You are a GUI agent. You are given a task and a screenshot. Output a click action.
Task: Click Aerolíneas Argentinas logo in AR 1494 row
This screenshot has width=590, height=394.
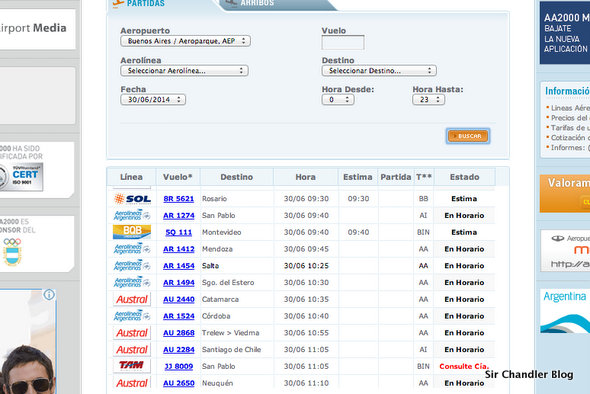tap(132, 282)
